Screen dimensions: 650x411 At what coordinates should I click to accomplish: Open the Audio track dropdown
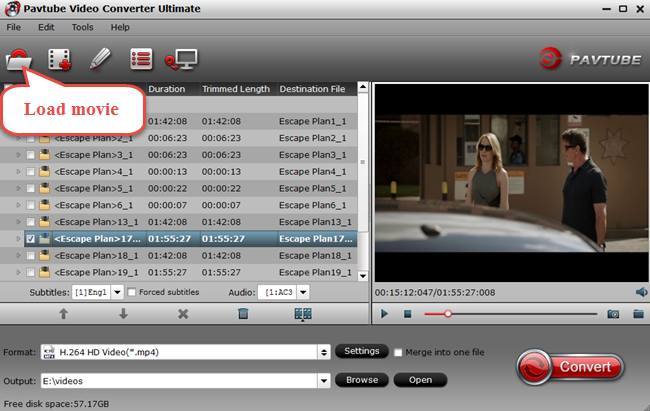pyautogui.click(x=303, y=292)
